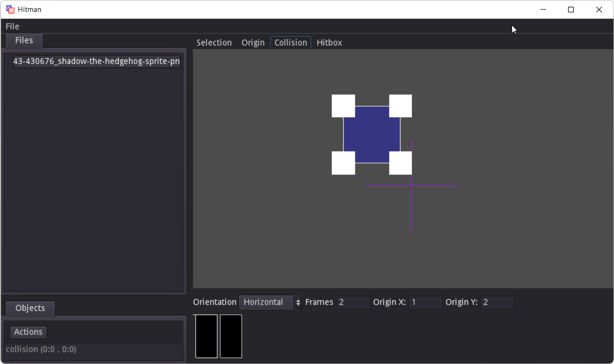Click the Hitman app icon in title bar
This screenshot has width=614, height=364.
point(10,10)
